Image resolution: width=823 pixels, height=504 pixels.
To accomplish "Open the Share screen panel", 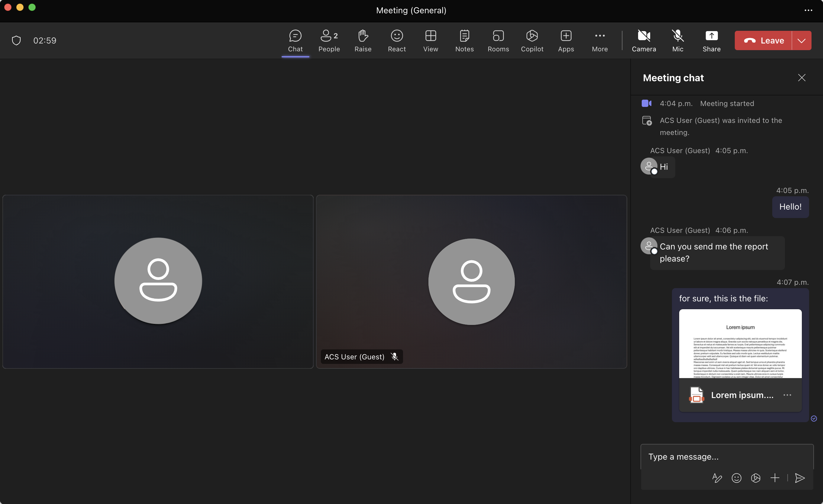I will click(x=711, y=40).
